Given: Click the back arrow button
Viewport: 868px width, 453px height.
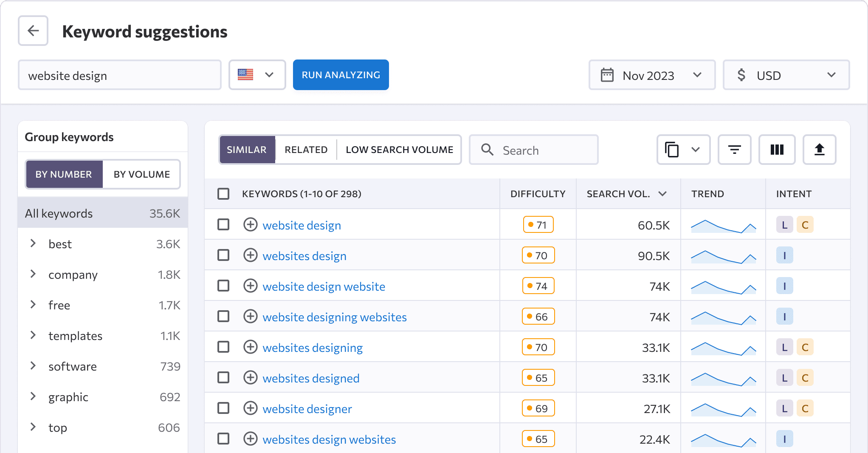Looking at the screenshot, I should 33,31.
